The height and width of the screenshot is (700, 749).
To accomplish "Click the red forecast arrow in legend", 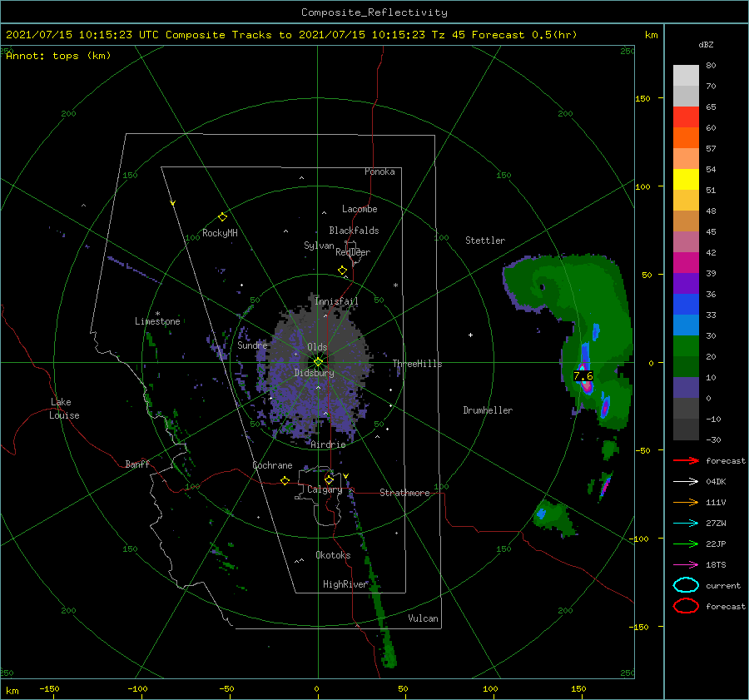I will coord(686,460).
